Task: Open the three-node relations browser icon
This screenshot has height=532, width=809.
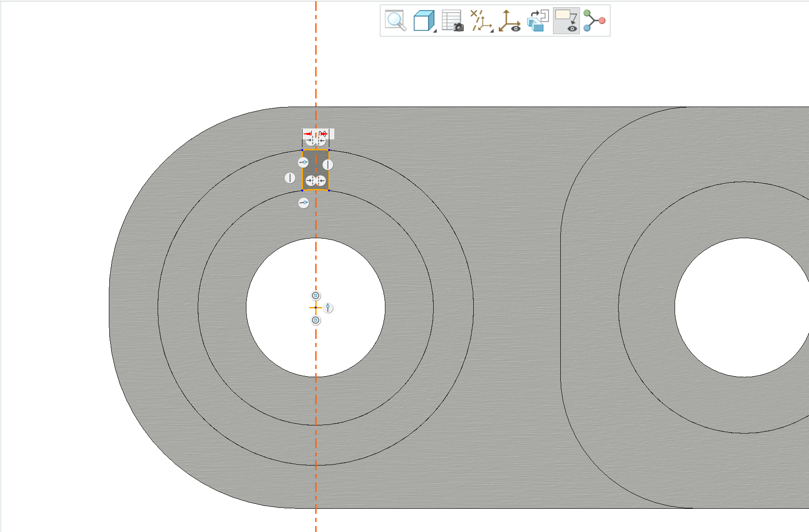Action: 594,20
